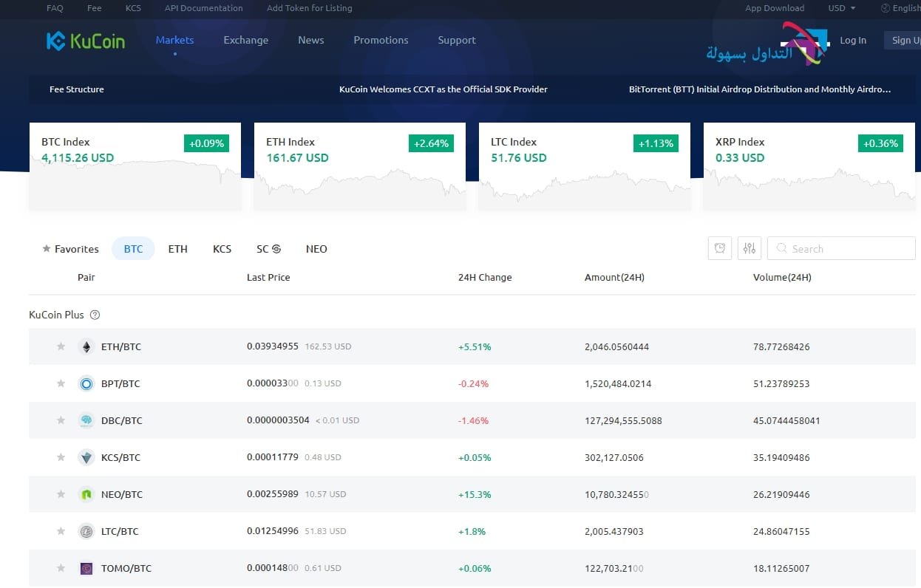Click the search magnifier icon
This screenshot has height=588, width=921.
[781, 249]
